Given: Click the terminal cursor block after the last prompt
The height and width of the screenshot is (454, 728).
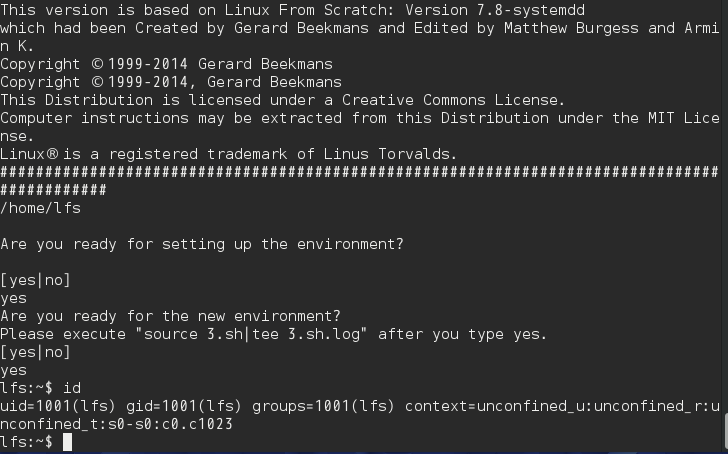Looking at the screenshot, I should click(x=67, y=442).
